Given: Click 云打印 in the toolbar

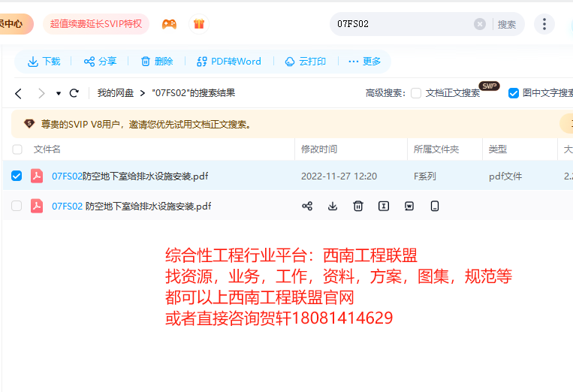Looking at the screenshot, I should click(305, 62).
